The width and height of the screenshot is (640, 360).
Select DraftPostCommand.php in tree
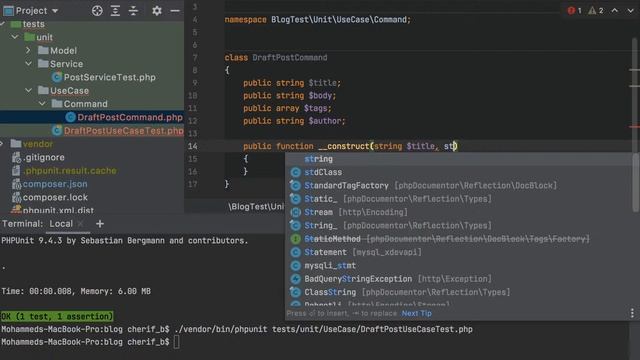click(x=130, y=117)
